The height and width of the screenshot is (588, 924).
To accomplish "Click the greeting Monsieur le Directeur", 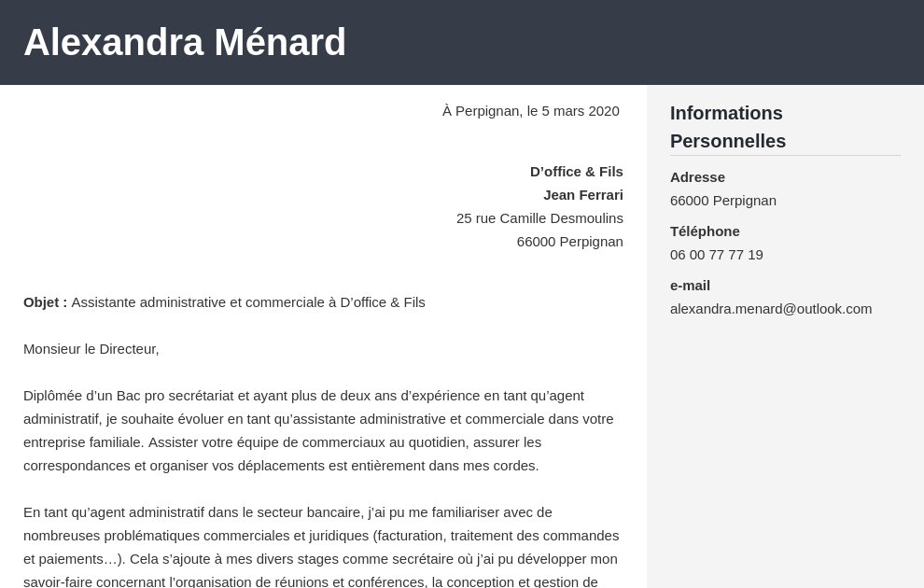I will pos(91,349).
